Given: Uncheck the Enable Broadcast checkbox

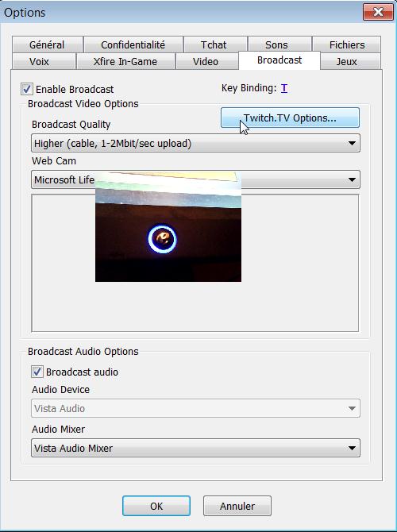Looking at the screenshot, I should [27, 89].
